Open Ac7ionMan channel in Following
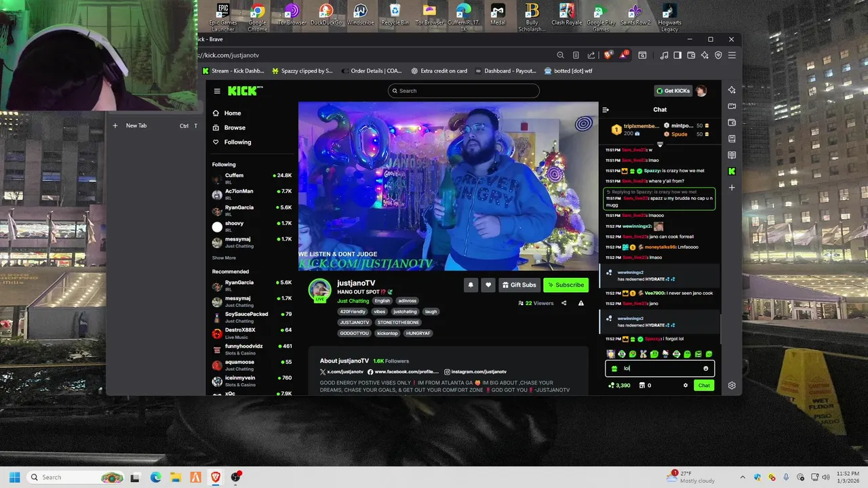This screenshot has width=868, height=488. pos(252,194)
